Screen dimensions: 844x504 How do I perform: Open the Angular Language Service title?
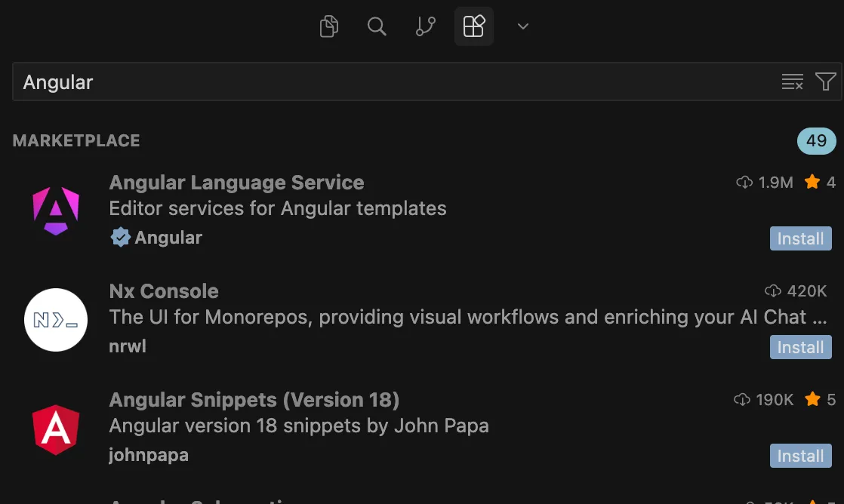tap(236, 183)
